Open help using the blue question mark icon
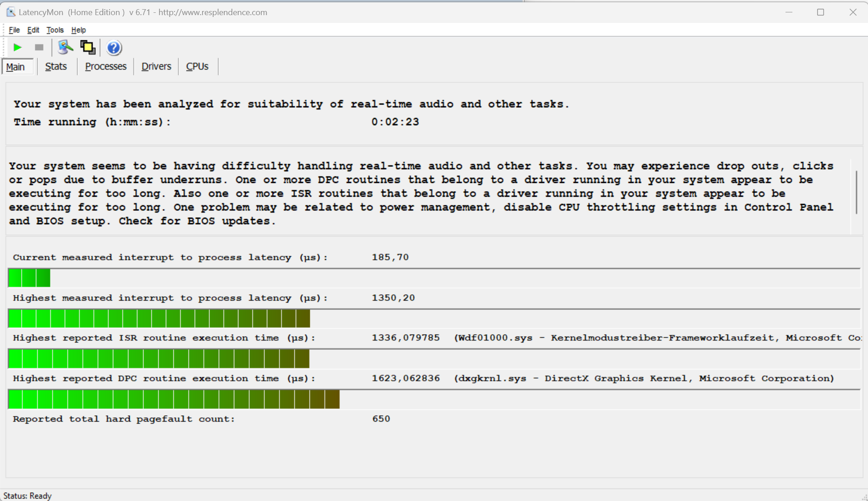868x501 pixels. point(114,48)
